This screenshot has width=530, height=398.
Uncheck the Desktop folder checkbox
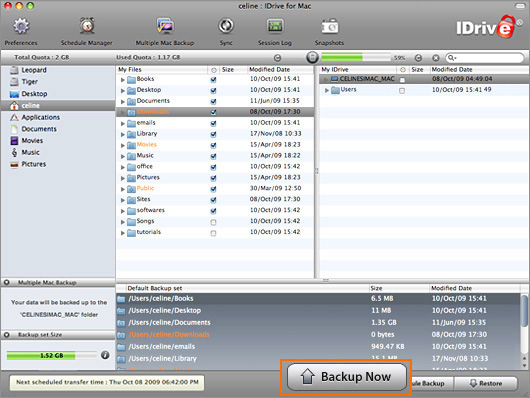(213, 91)
